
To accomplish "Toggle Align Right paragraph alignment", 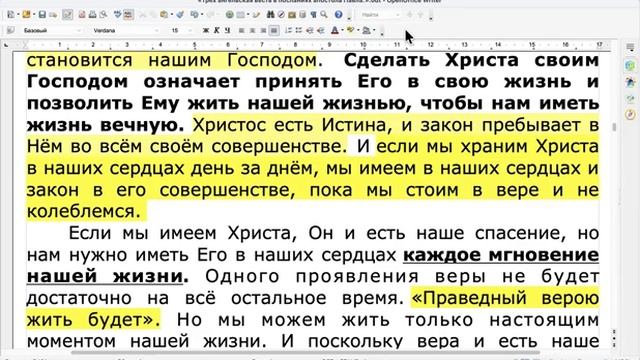I will point(263,30).
